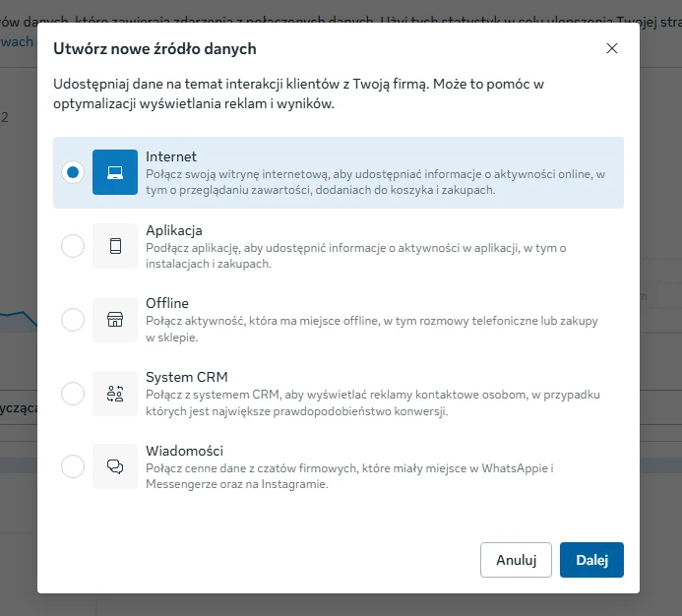Pick the System CRM radio button
This screenshot has width=682, height=616.
tap(73, 394)
